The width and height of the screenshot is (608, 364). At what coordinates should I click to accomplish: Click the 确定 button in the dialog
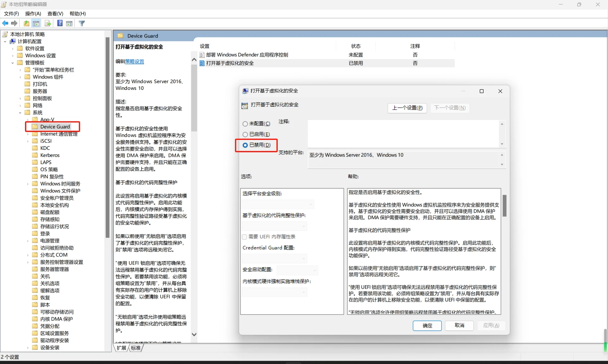(x=427, y=326)
